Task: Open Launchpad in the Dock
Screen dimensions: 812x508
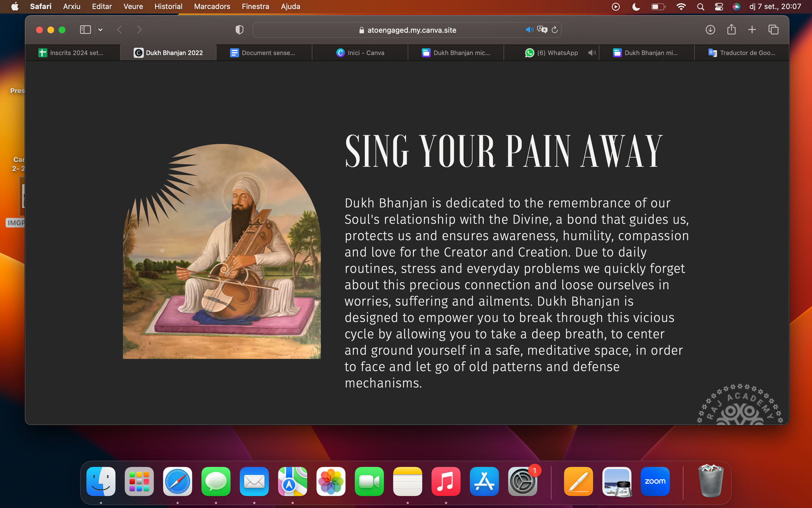Action: [x=139, y=482]
